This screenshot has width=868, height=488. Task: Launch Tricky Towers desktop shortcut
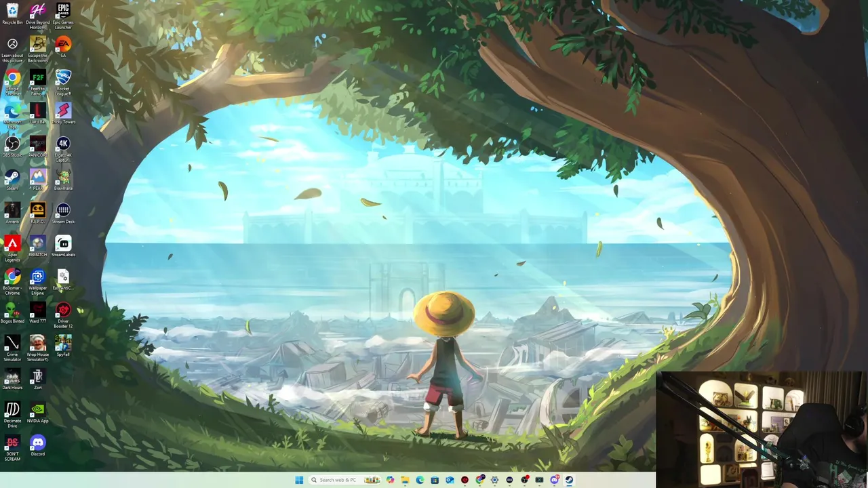(63, 113)
